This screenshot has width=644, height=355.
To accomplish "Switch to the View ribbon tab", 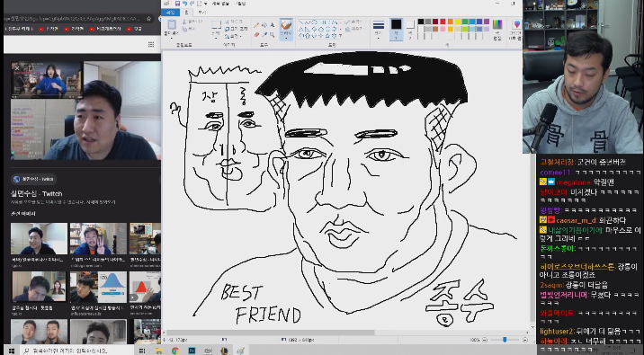I will pos(201,13).
